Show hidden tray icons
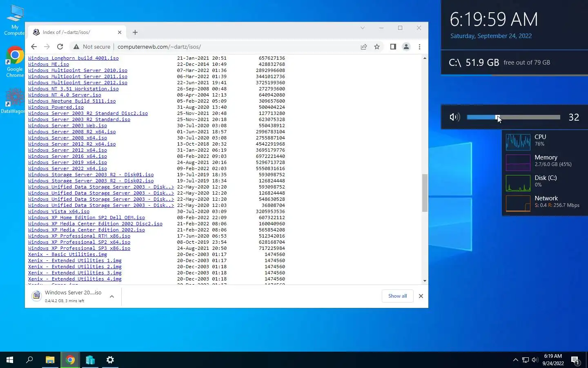Viewport: 588px width, 368px height. [515, 360]
